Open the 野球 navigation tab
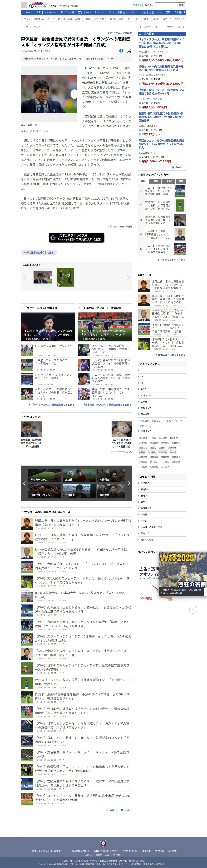This screenshot has width=207, height=868. pyautogui.click(x=80, y=12)
